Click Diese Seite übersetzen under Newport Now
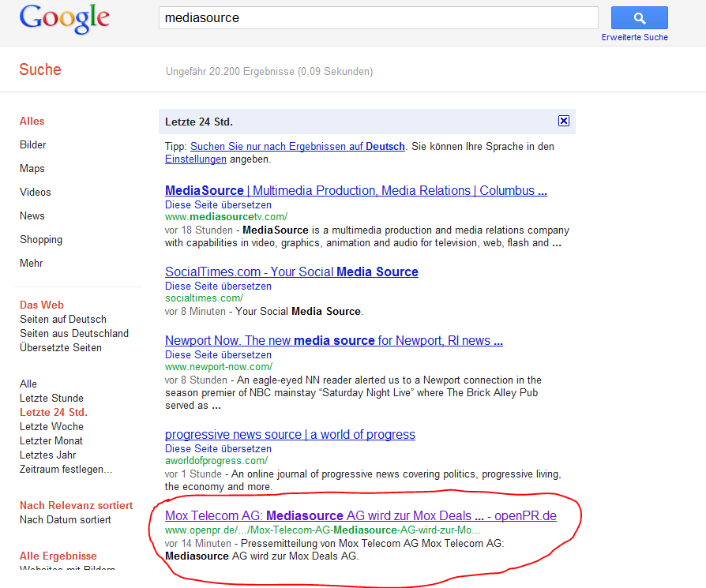The width and height of the screenshot is (706, 588). [x=218, y=355]
